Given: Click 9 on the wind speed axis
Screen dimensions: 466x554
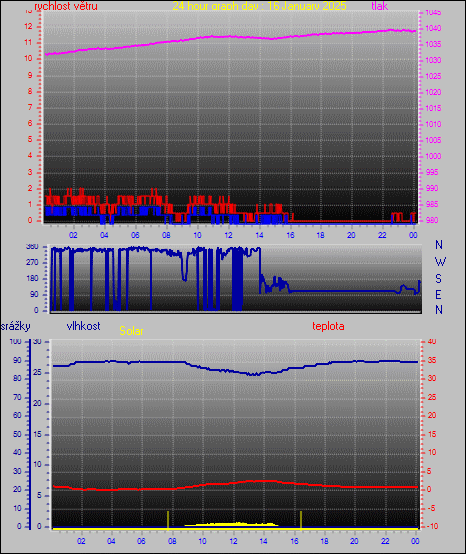Looking at the screenshot, I should click(x=30, y=75).
